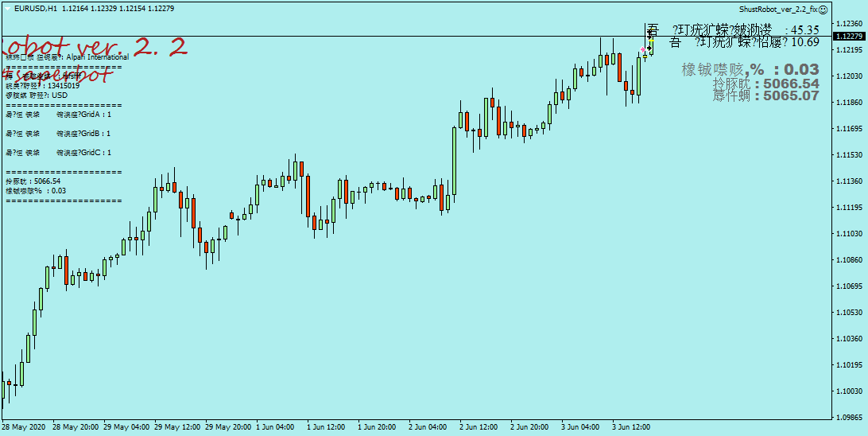
Task: Click the 1 Jun 12:00 time axis label
Action: click(x=326, y=427)
